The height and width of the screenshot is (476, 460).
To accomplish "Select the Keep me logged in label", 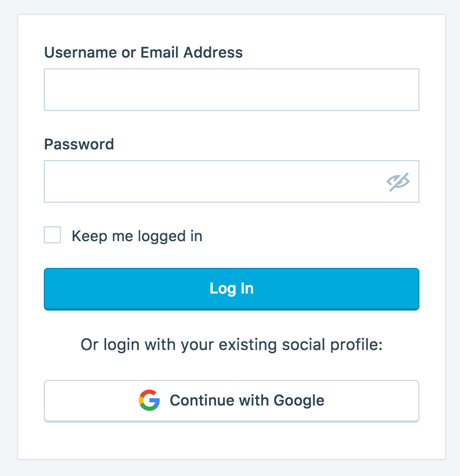I will click(137, 235).
